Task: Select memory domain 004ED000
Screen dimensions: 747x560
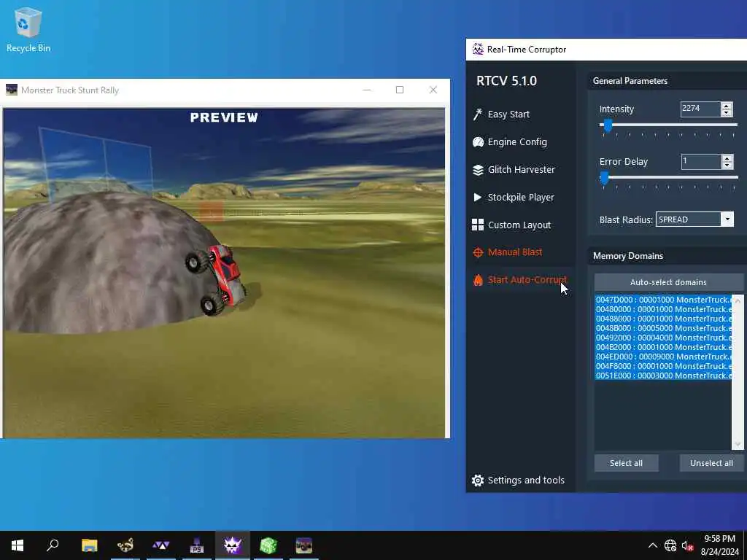Action: (663, 357)
